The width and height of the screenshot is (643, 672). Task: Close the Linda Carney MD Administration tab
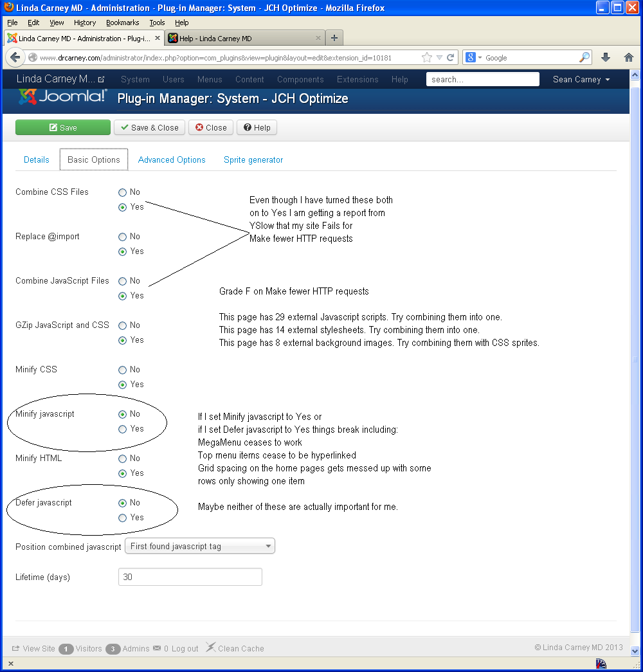pos(158,38)
